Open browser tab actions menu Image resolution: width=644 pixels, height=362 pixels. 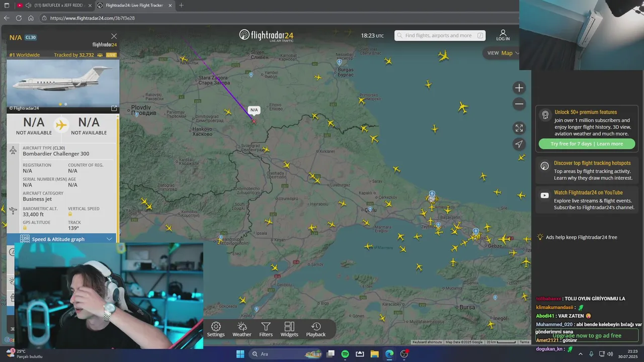[x=7, y=5]
